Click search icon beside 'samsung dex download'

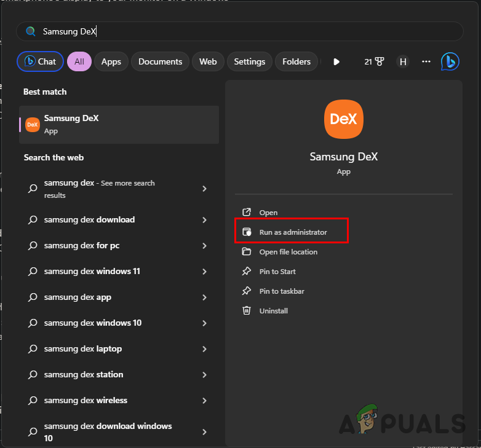(33, 220)
